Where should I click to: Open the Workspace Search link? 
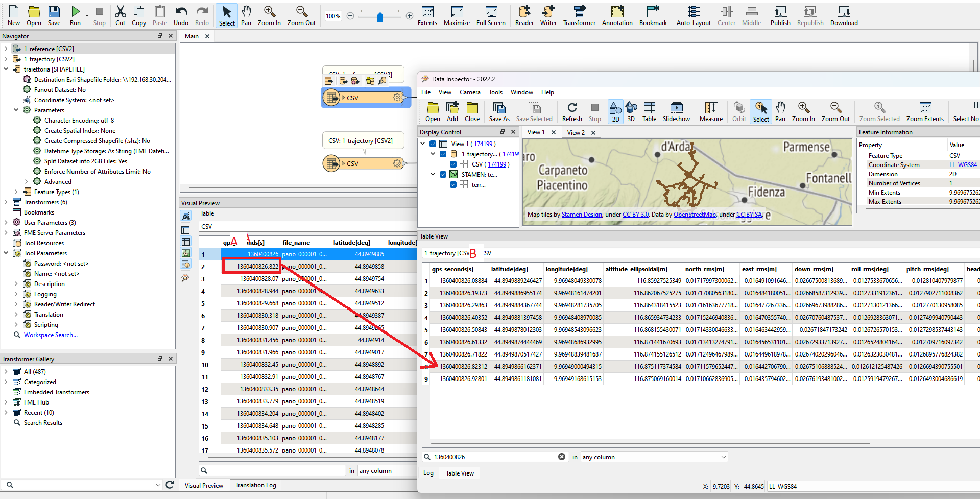point(51,335)
